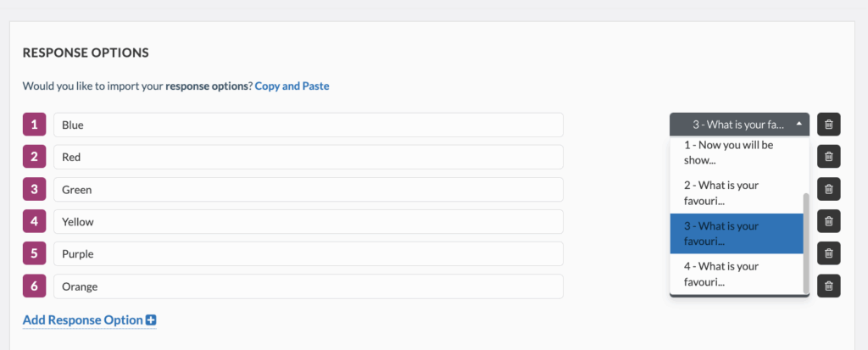Click into the Purple response field
868x350 pixels.
pos(308,253)
